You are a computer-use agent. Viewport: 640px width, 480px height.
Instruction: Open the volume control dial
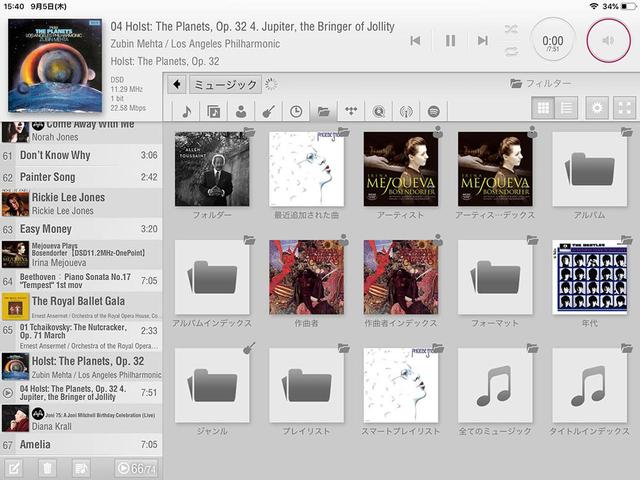(608, 40)
